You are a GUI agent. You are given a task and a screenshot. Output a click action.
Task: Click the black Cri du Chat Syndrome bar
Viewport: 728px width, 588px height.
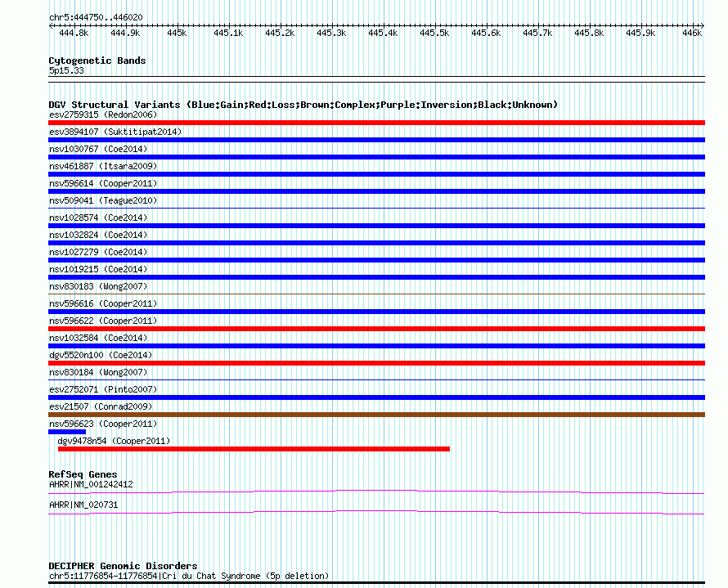[x=376, y=583]
